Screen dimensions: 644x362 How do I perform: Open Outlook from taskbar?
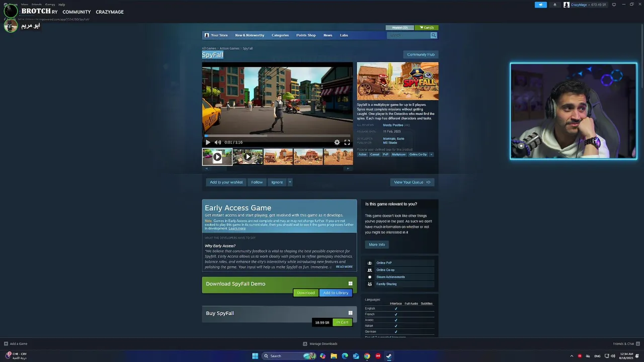click(x=356, y=356)
